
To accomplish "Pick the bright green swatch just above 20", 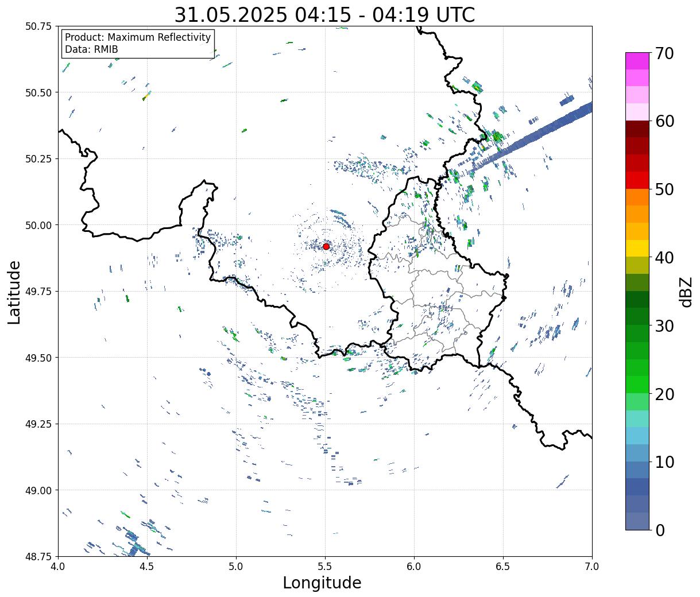I will [x=637, y=385].
